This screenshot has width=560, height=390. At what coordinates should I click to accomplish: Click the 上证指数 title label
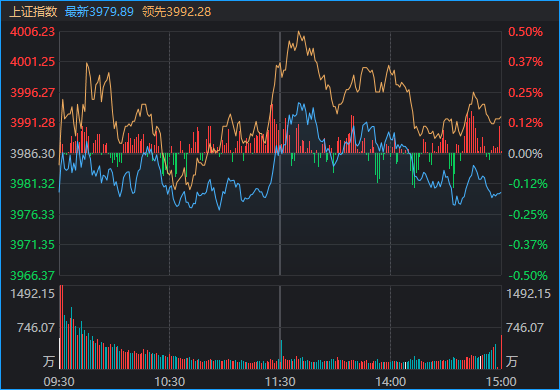[33, 12]
